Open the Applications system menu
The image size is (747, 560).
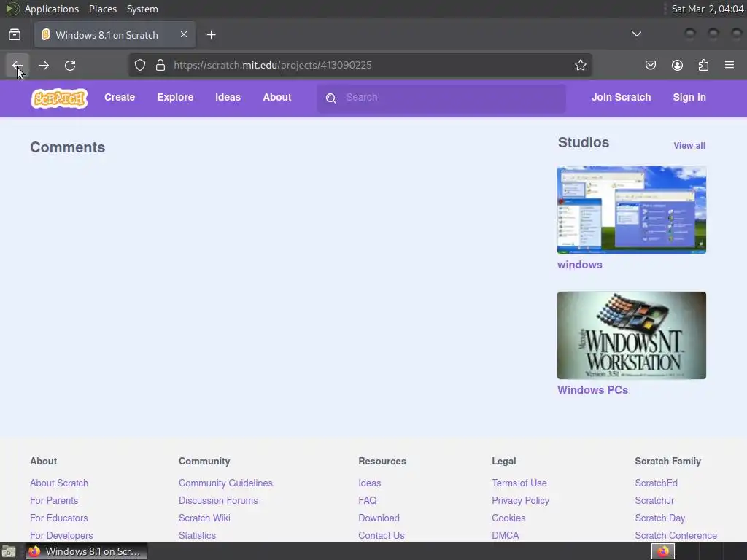pos(52,9)
